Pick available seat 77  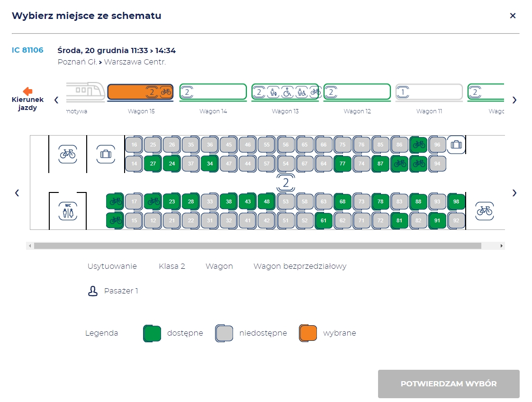tap(342, 164)
